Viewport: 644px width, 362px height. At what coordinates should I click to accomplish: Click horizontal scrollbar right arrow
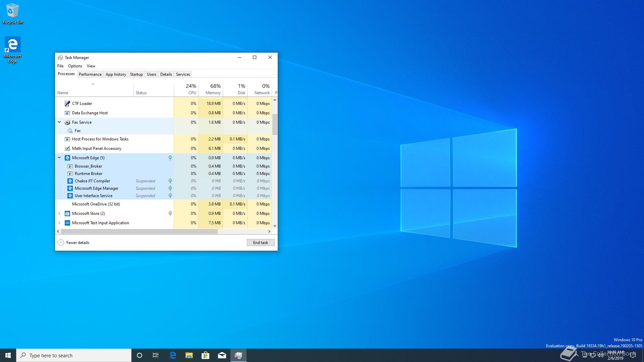point(269,232)
